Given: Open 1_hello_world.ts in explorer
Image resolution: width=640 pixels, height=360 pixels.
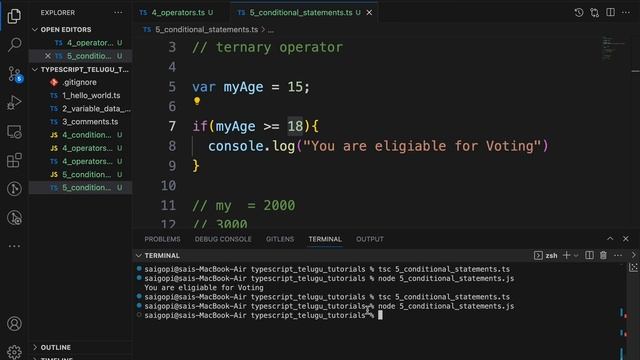Looking at the screenshot, I should (x=81, y=96).
